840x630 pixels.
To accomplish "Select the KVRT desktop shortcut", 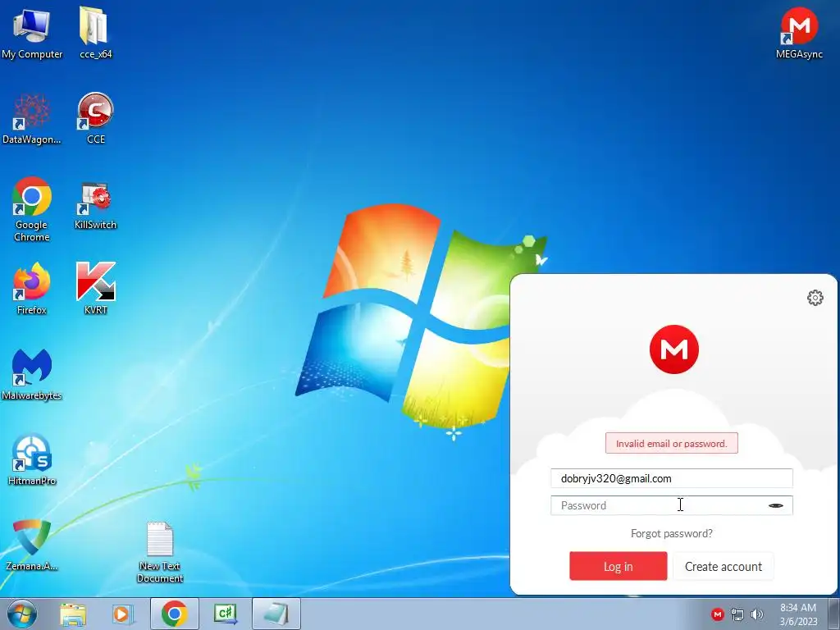I will click(x=95, y=288).
